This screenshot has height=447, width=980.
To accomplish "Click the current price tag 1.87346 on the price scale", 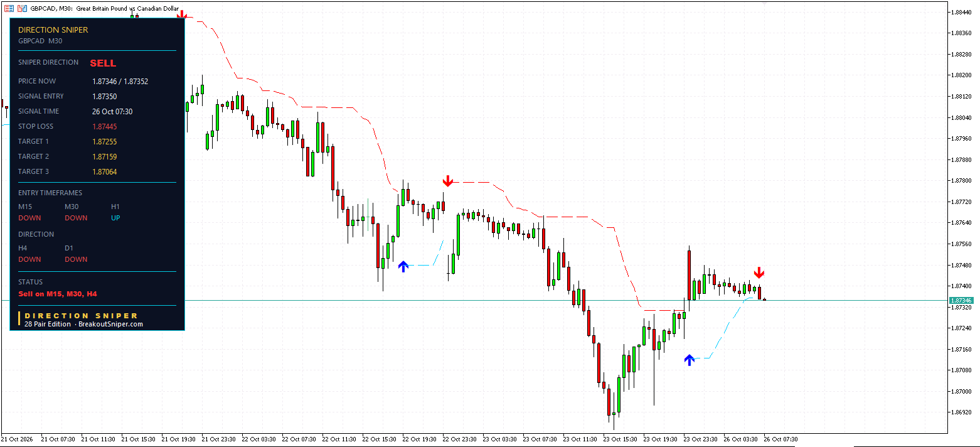I will click(961, 300).
